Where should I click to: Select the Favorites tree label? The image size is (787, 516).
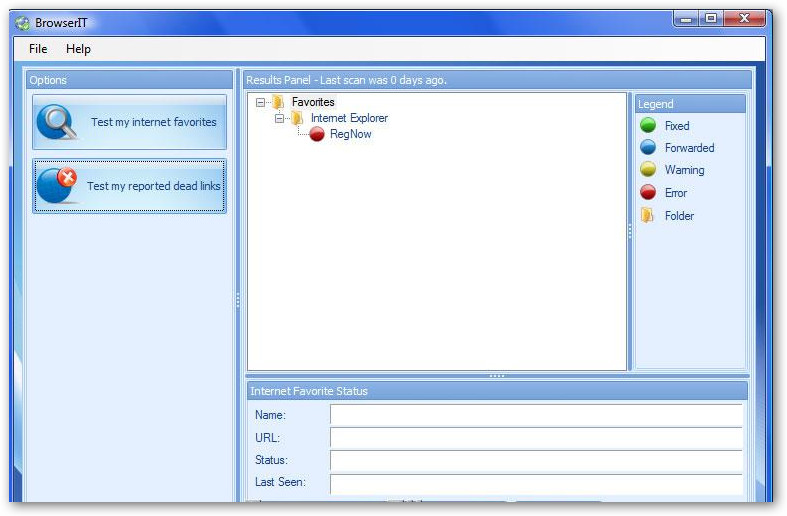coord(313,102)
